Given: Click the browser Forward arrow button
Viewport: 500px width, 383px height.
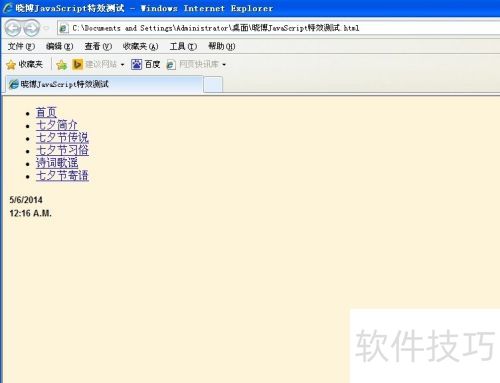Looking at the screenshot, I should click(x=32, y=28).
